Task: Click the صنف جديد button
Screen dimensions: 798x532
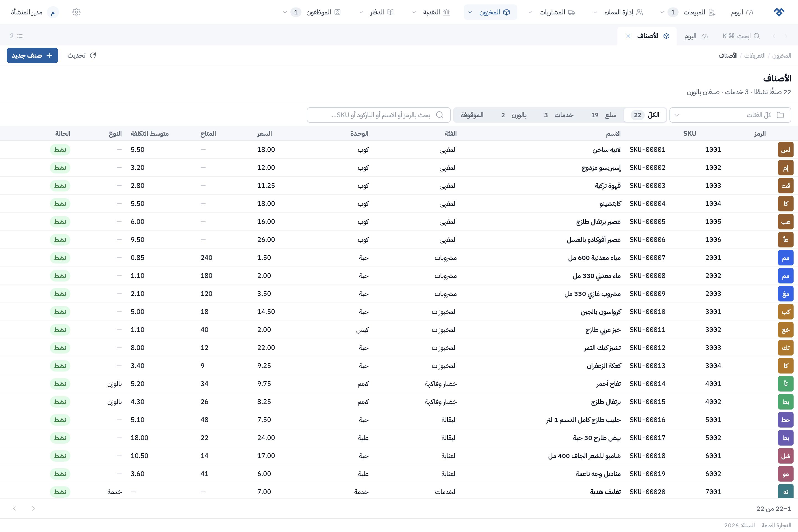Action: tap(32, 55)
